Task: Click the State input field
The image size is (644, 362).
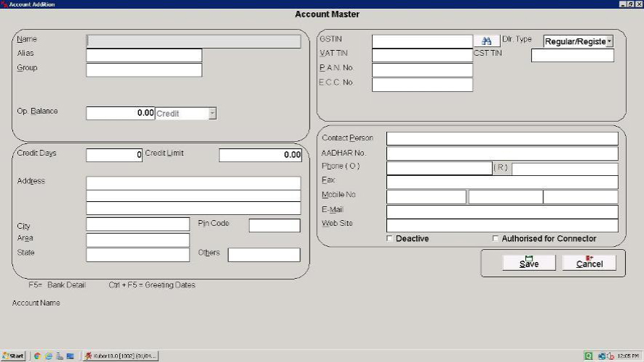Action: (138, 255)
